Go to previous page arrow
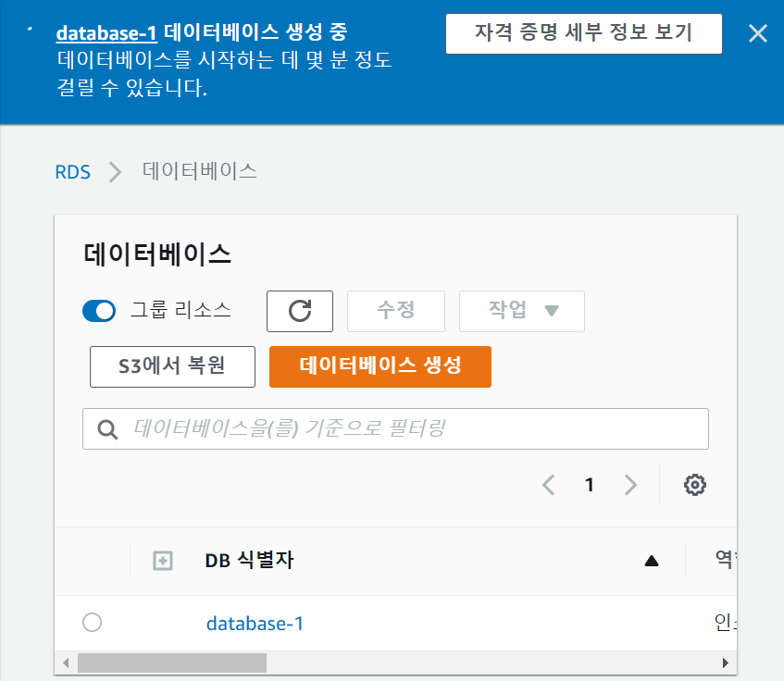This screenshot has height=681, width=784. point(549,485)
